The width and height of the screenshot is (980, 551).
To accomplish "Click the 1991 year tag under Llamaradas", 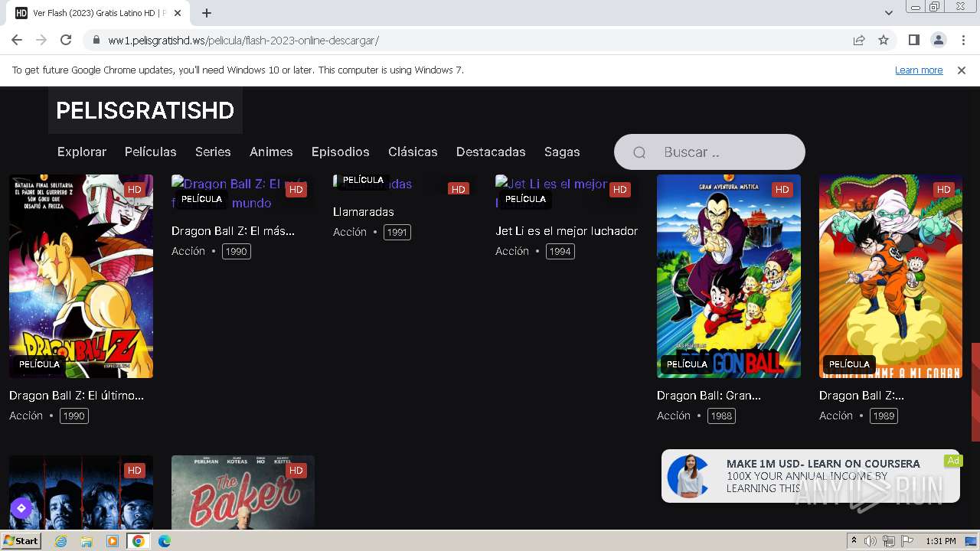I will 397,232.
